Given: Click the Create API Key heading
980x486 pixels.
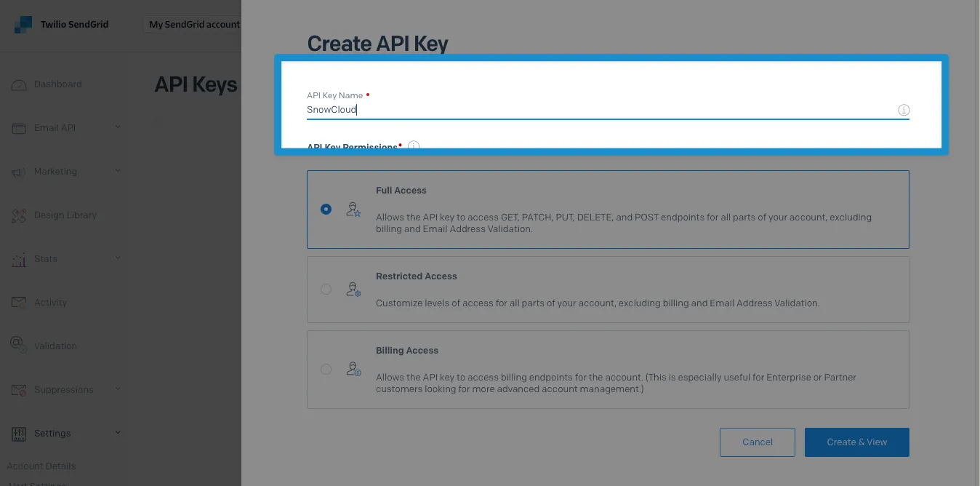Looking at the screenshot, I should [x=378, y=44].
